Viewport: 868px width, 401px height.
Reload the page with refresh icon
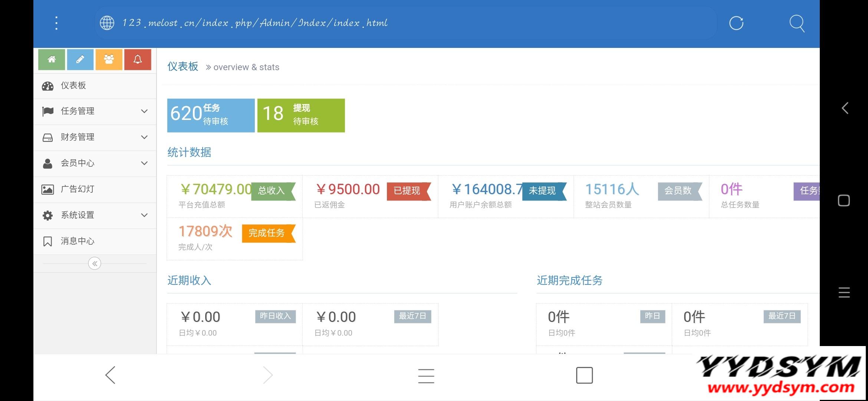pyautogui.click(x=736, y=23)
